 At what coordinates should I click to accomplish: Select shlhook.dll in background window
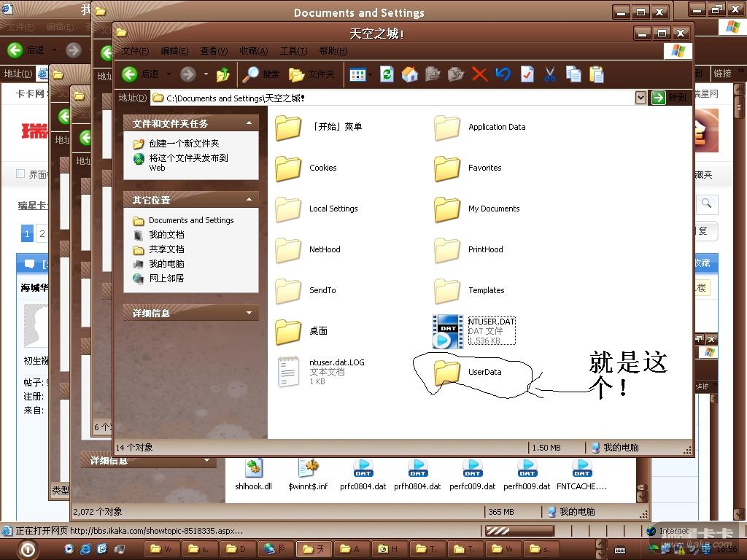(253, 475)
